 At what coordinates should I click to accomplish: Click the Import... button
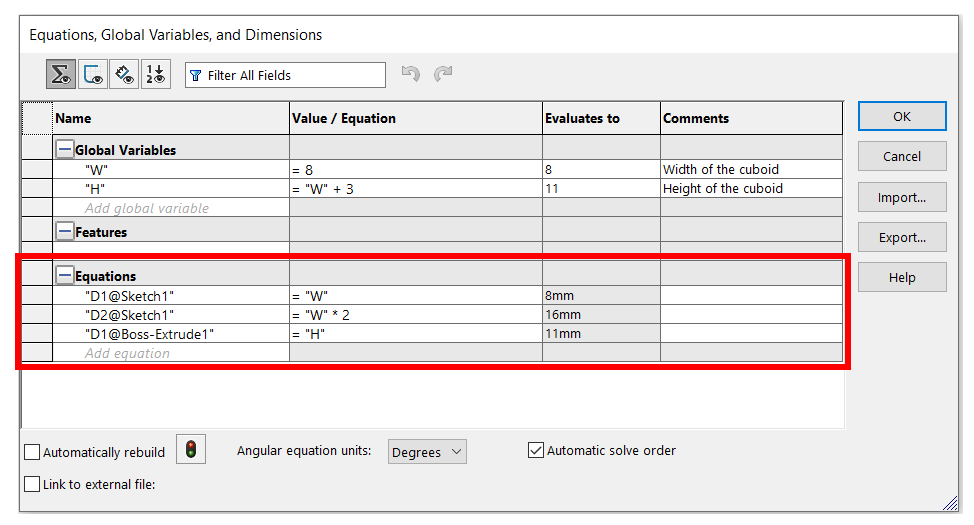click(902, 198)
